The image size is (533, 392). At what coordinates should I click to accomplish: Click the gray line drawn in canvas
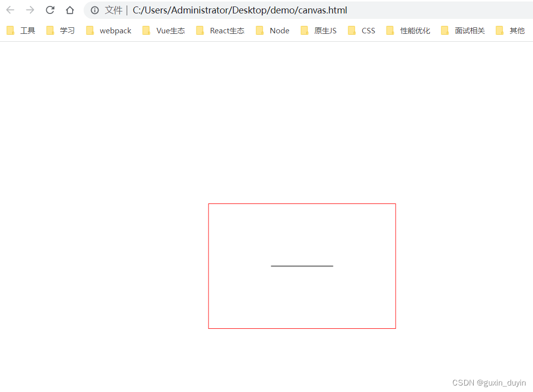tap(302, 266)
